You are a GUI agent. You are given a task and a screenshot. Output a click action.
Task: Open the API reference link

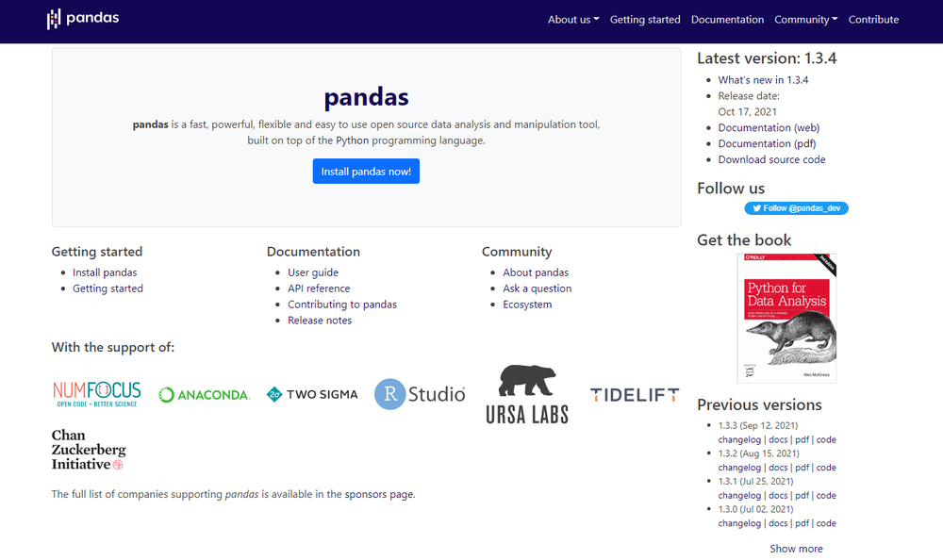(319, 288)
